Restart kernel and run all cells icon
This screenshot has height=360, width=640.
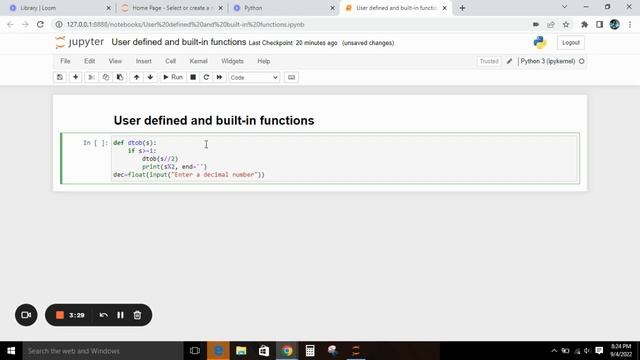pos(219,77)
